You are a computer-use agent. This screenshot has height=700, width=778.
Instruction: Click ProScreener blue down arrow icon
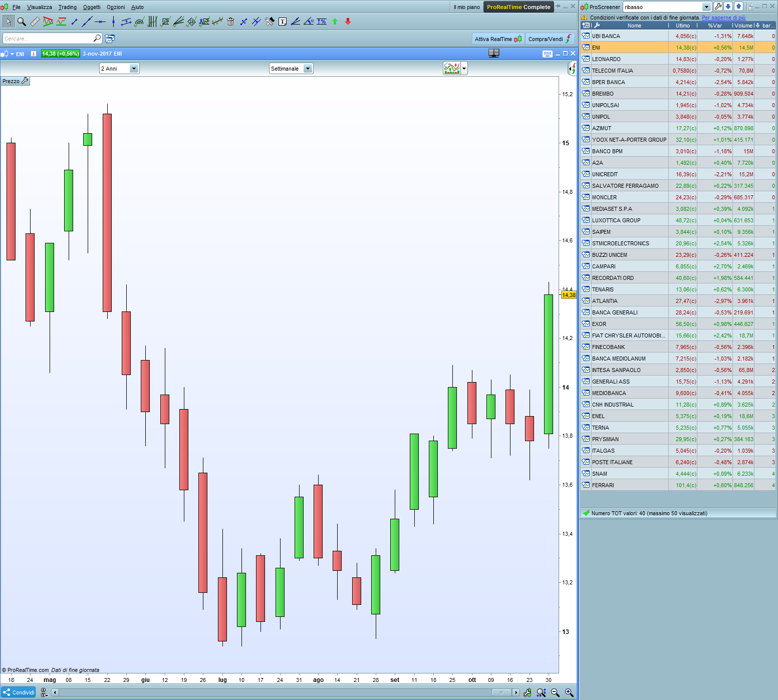pyautogui.click(x=728, y=7)
